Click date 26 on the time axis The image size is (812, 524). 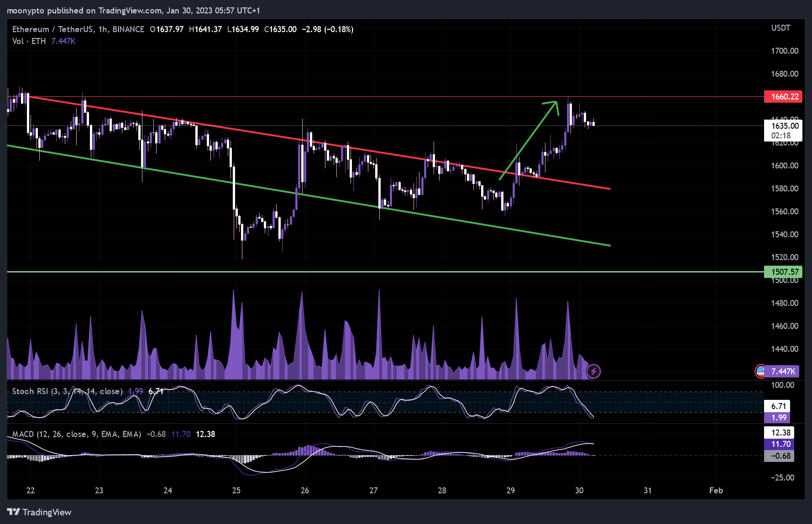point(305,491)
